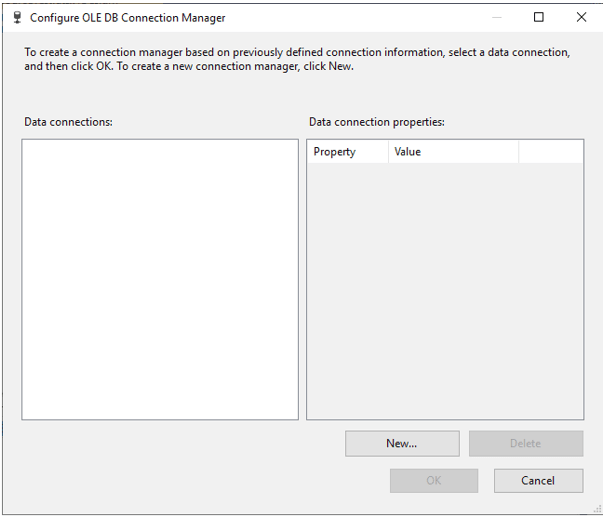The height and width of the screenshot is (518, 606).
Task: Click the "Data connections:" label
Action: tap(69, 122)
